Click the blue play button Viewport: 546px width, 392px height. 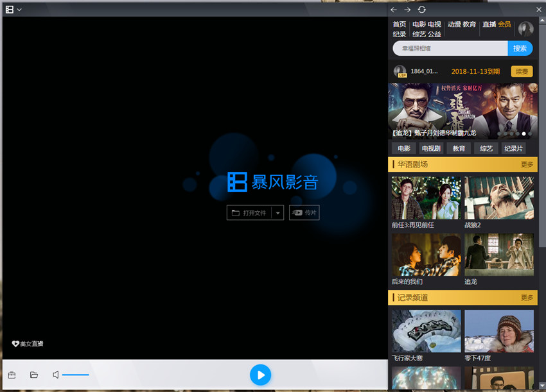[x=260, y=375]
